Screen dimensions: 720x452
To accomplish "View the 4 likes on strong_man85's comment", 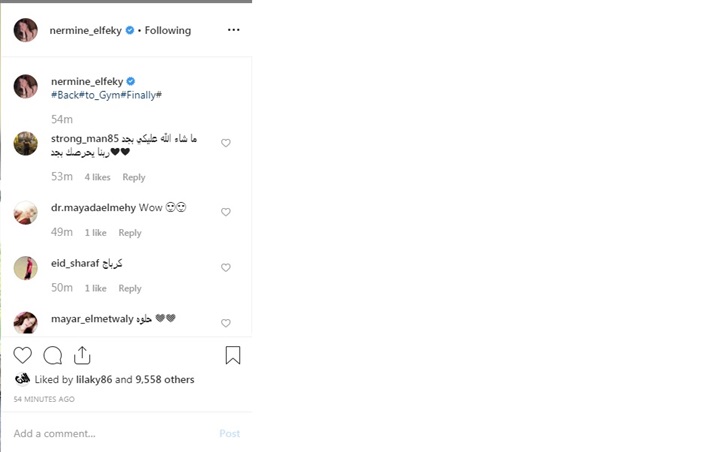I will point(98,177).
